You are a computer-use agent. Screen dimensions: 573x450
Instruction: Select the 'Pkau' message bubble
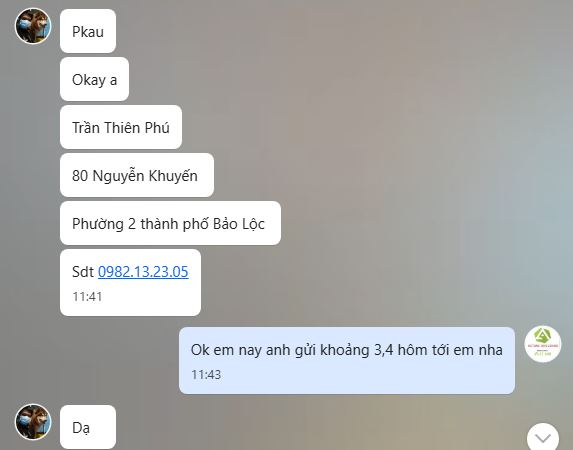pyautogui.click(x=88, y=31)
